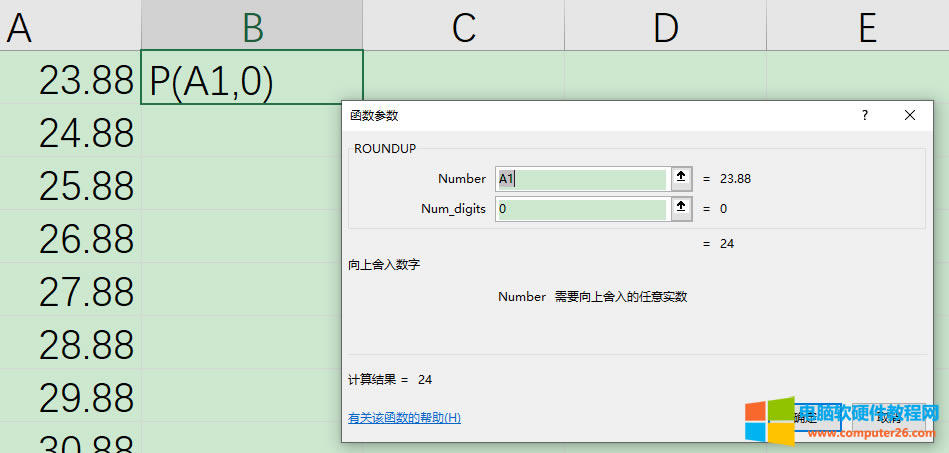Click the collapse icon beside Number field
949x453 pixels.
tap(682, 178)
